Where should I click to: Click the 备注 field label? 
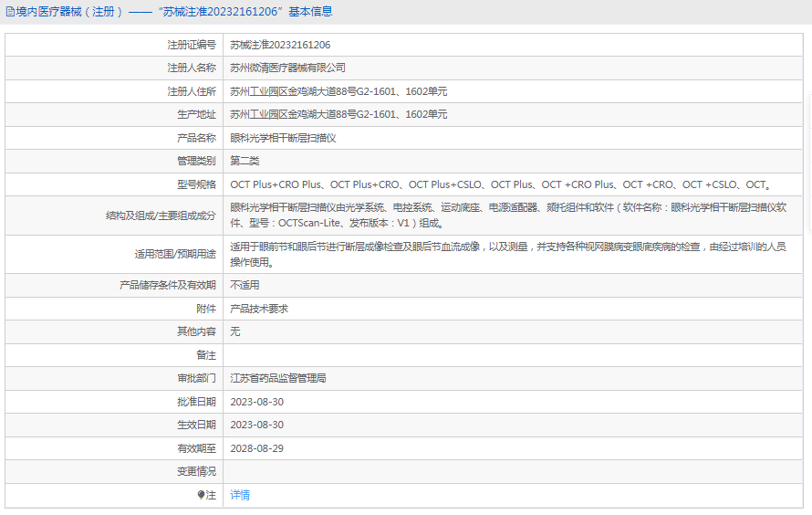tap(206, 355)
